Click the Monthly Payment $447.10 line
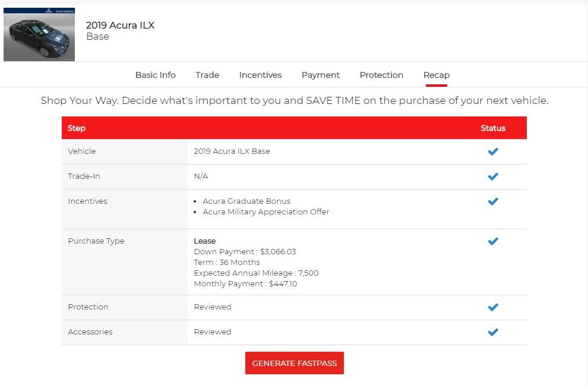 pos(245,283)
